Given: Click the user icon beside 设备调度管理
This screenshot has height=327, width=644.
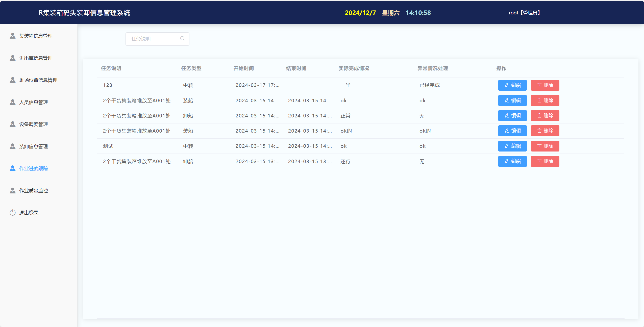Looking at the screenshot, I should [13, 124].
